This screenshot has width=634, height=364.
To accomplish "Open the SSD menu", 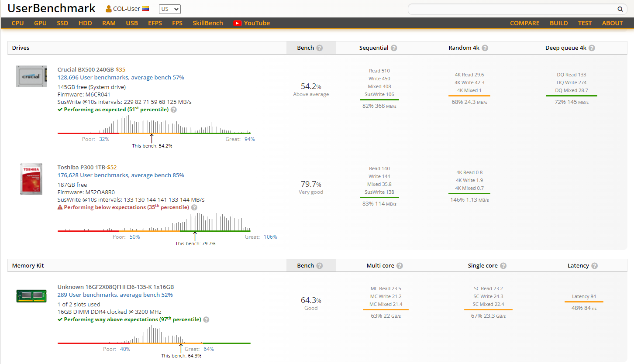I will coord(62,23).
